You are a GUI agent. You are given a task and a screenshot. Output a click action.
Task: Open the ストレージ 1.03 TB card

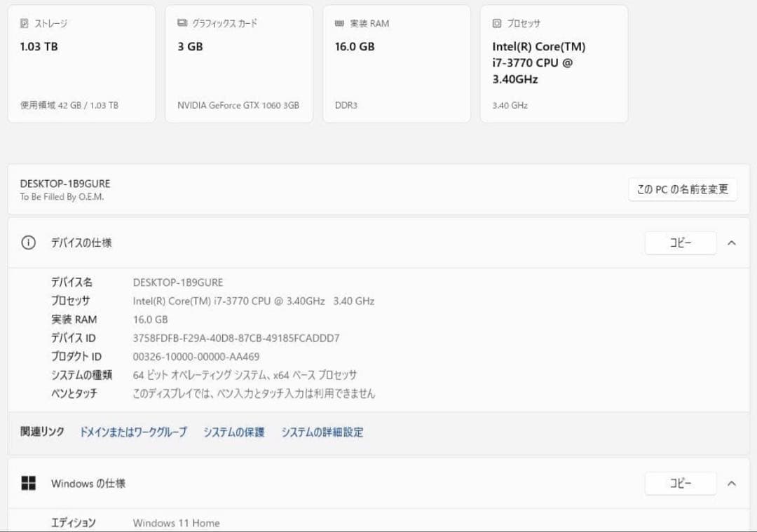coord(81,64)
